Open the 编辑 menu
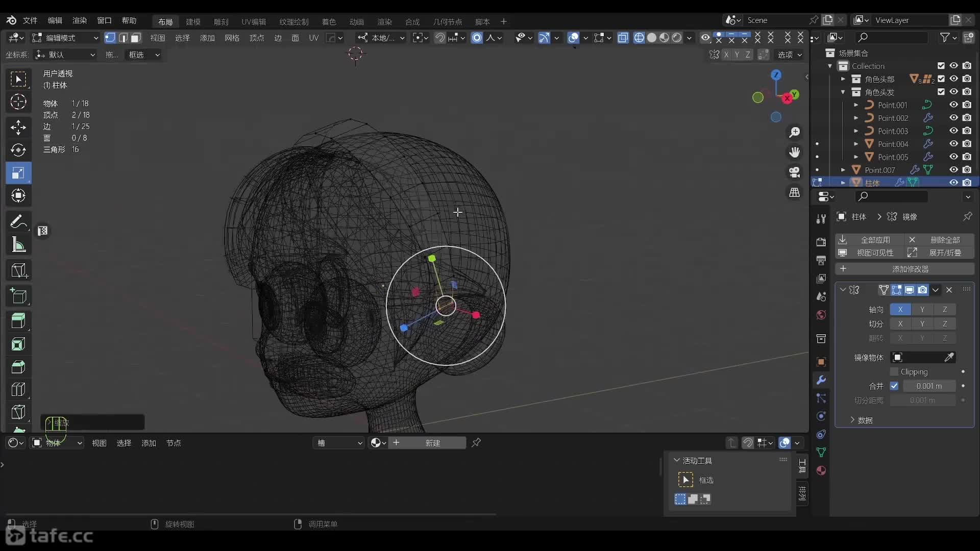 (x=55, y=20)
